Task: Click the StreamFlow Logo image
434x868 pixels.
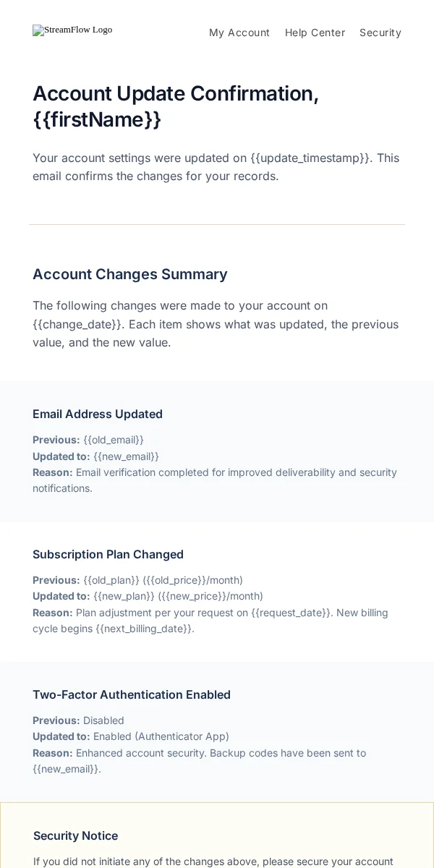Action: click(72, 30)
